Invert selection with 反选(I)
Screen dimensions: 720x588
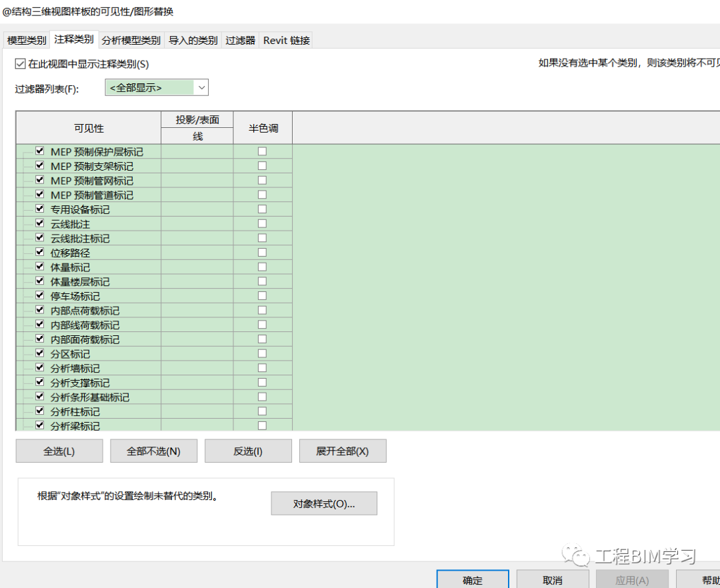point(248,451)
